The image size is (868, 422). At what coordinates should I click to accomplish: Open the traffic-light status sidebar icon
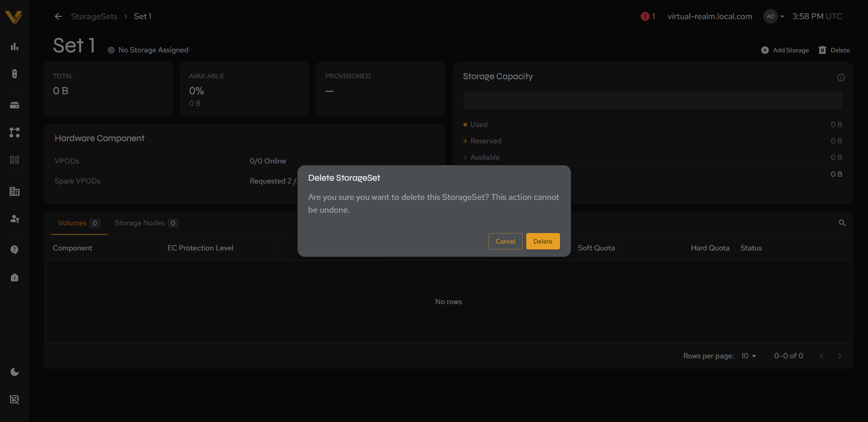(x=15, y=74)
